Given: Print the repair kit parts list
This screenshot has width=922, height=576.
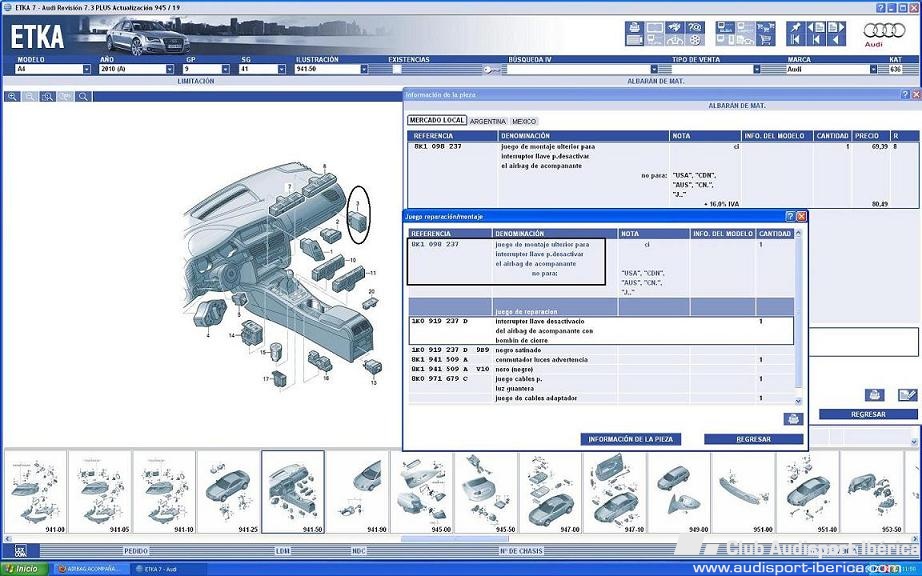Looking at the screenshot, I should (793, 419).
